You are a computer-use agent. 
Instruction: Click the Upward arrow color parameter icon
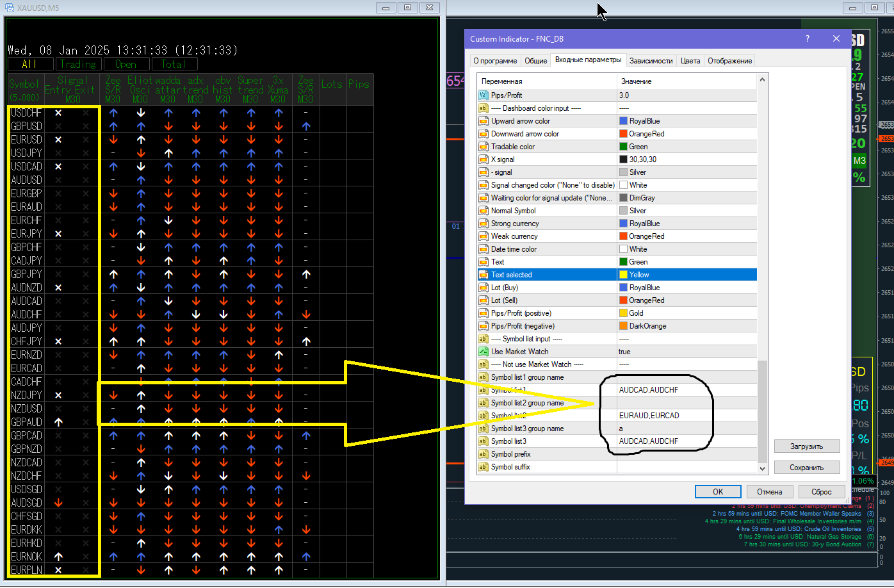[x=484, y=121]
